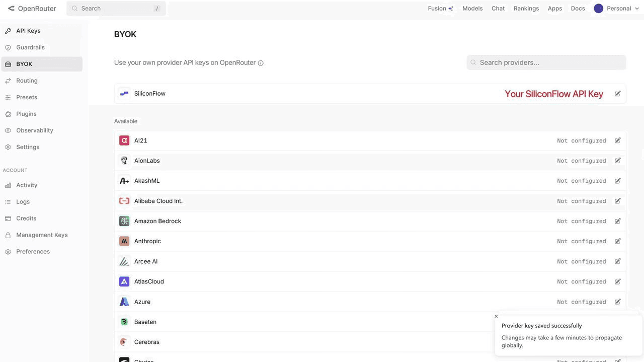Dismiss the provider key saved notification
The width and height of the screenshot is (644, 362).
pos(496,316)
